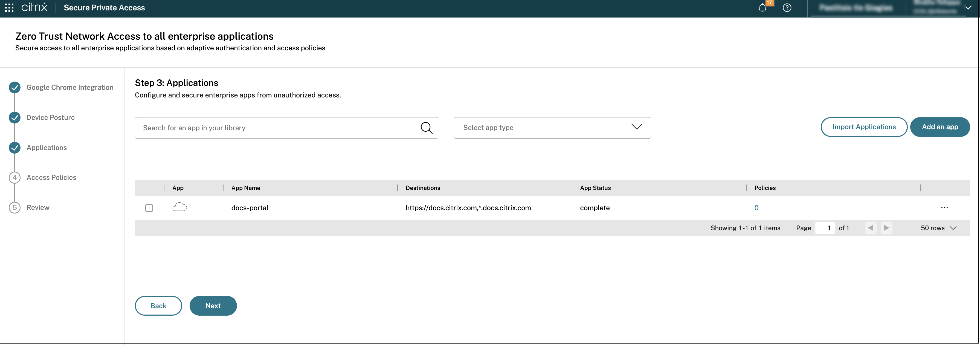Jump to Device Posture step
Viewport: 980px width, 346px height.
(x=51, y=118)
